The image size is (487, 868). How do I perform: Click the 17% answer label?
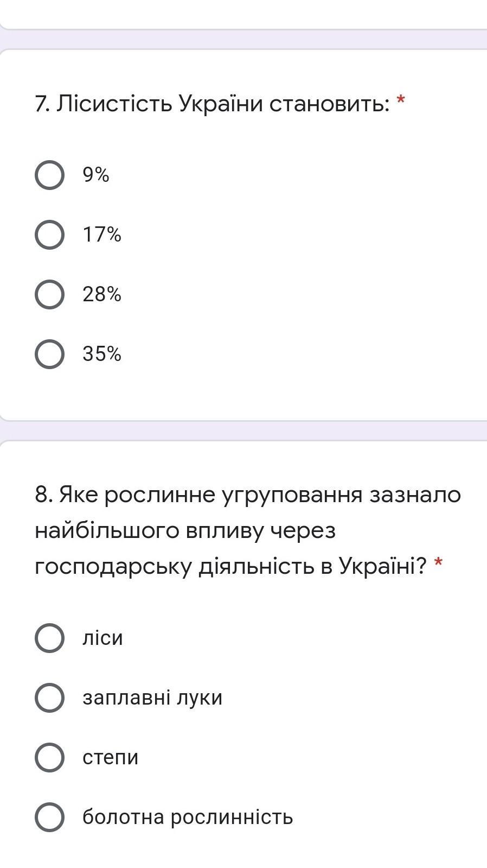(x=102, y=235)
